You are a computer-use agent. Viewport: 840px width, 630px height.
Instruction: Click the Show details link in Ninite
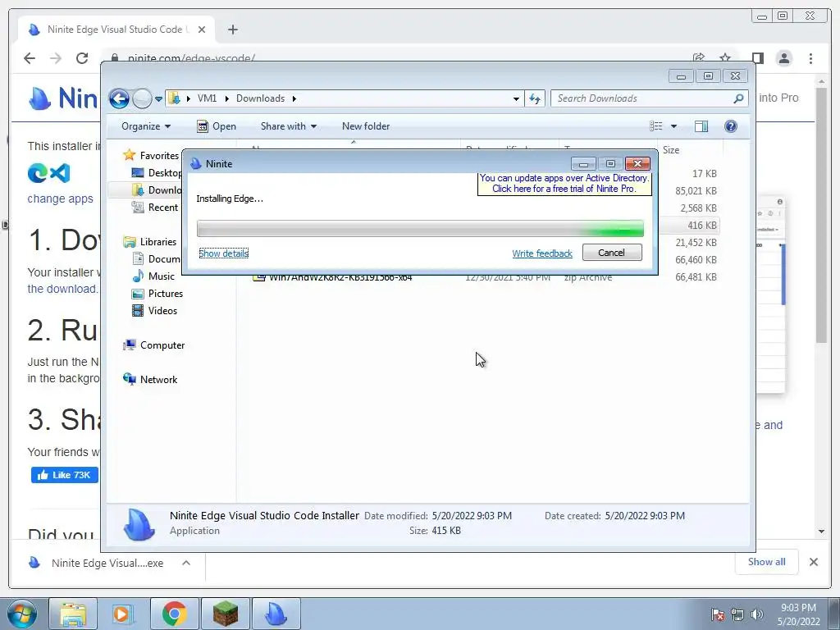tap(224, 253)
